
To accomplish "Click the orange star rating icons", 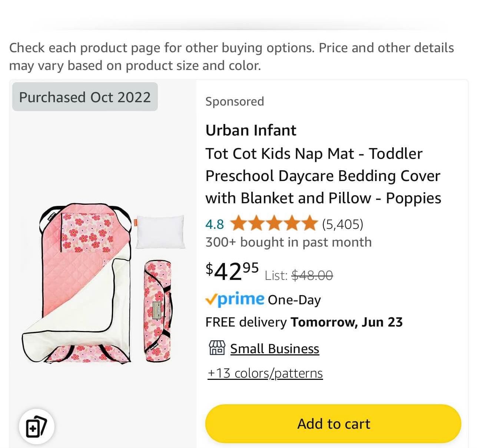I will 273,224.
